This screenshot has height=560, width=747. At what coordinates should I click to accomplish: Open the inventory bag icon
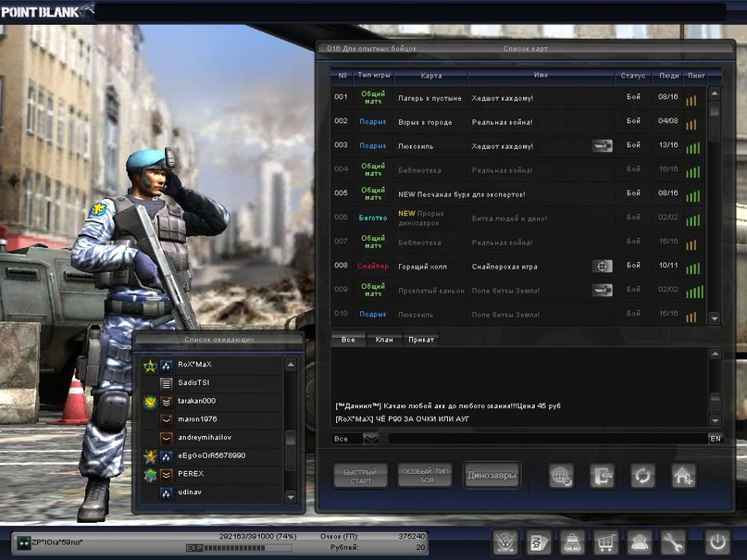[572, 541]
